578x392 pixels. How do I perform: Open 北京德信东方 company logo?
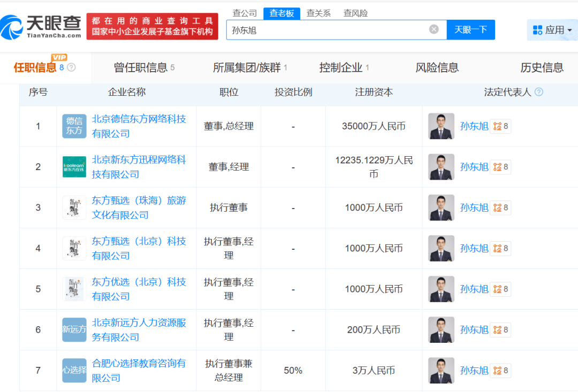[x=74, y=126]
